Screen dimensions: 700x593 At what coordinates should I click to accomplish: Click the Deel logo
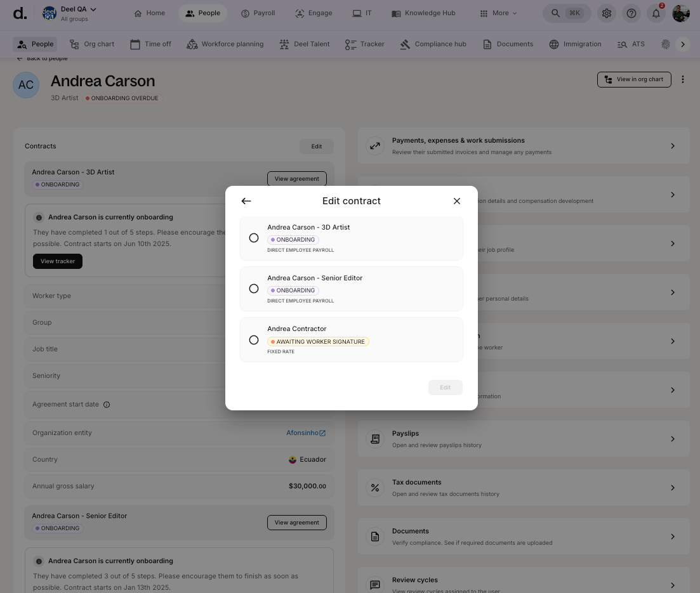point(20,13)
